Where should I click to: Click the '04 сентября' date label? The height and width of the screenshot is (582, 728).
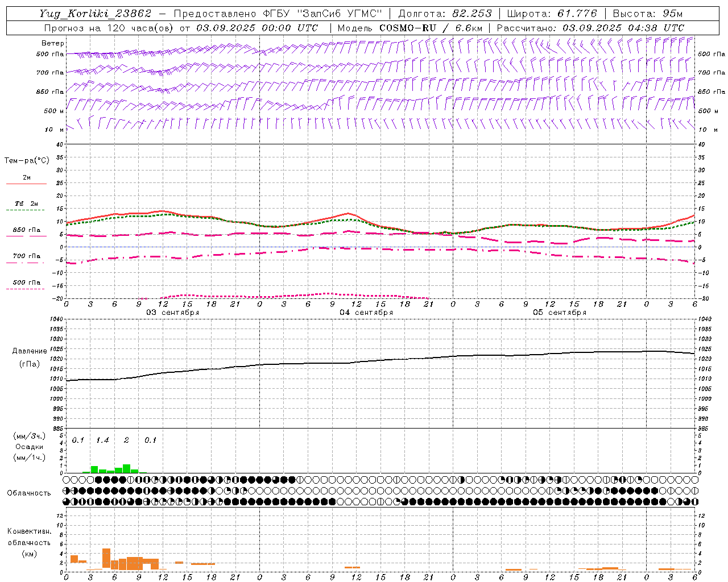366,313
